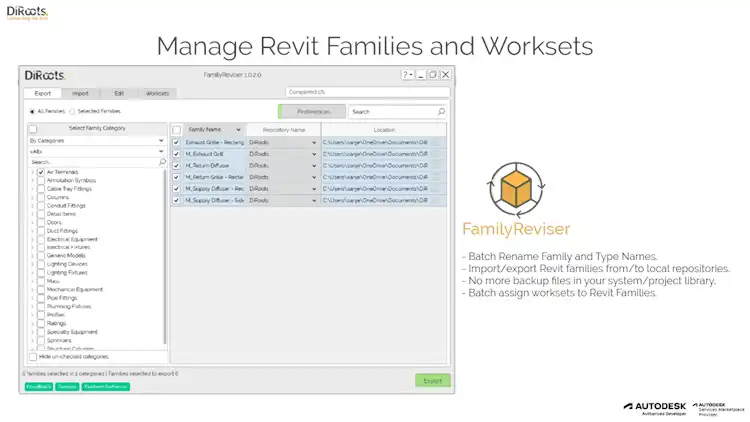Enable Hide un-checked categories checkbox

pos(33,357)
